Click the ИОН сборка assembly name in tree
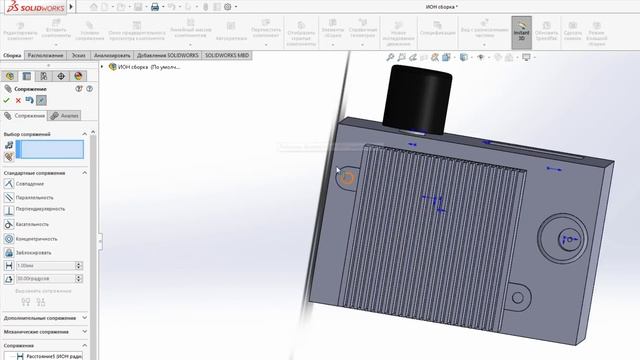 coord(149,67)
